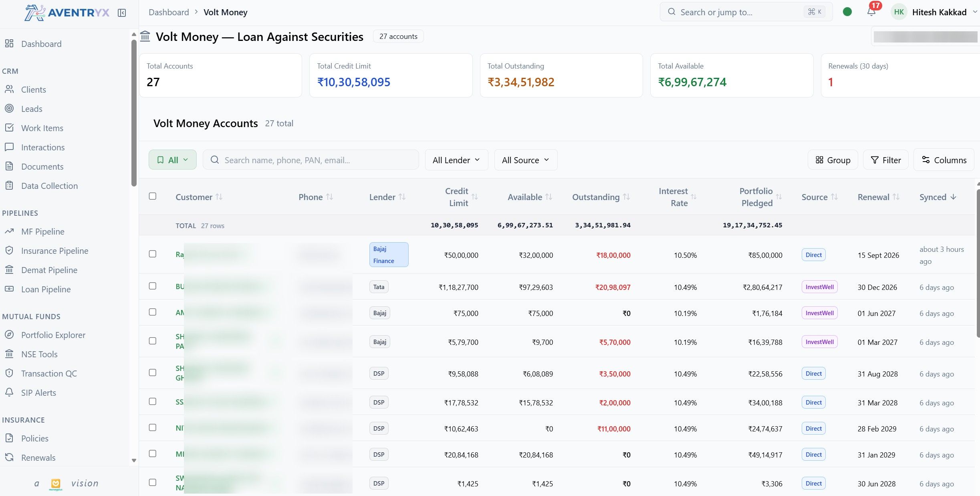The width and height of the screenshot is (980, 496).
Task: Open NSE Tools from the sidebar
Action: point(39,354)
